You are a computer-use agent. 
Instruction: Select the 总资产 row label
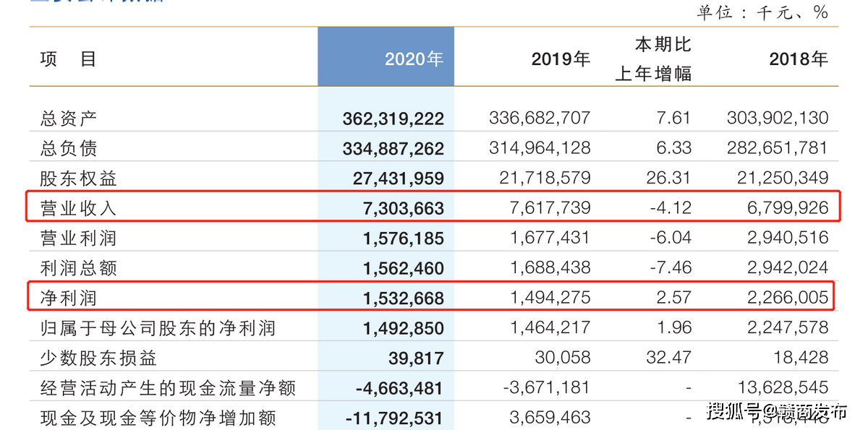click(68, 118)
